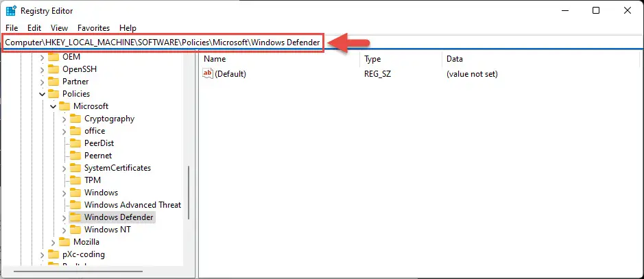The image size is (644, 279).
Task: Click the registry address bar path
Action: (163, 43)
